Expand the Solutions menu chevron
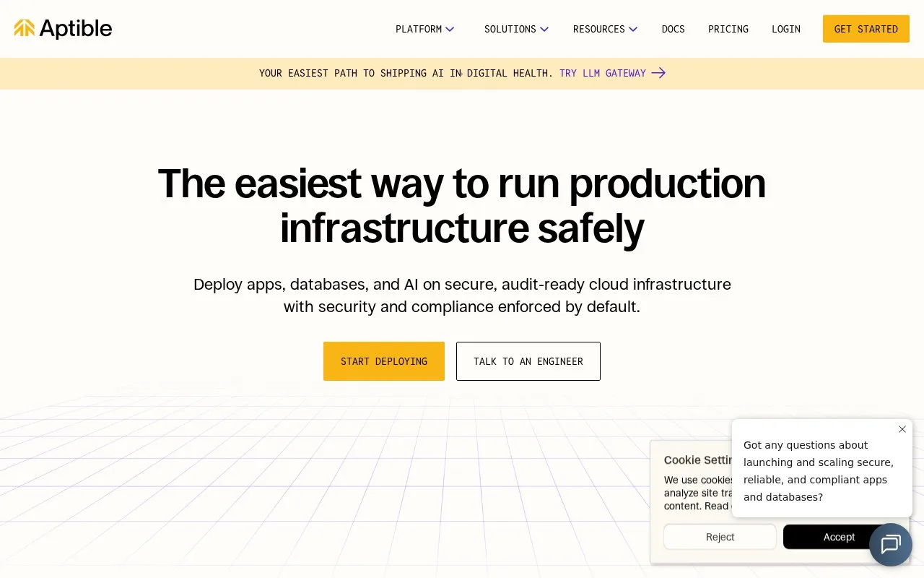 (544, 30)
